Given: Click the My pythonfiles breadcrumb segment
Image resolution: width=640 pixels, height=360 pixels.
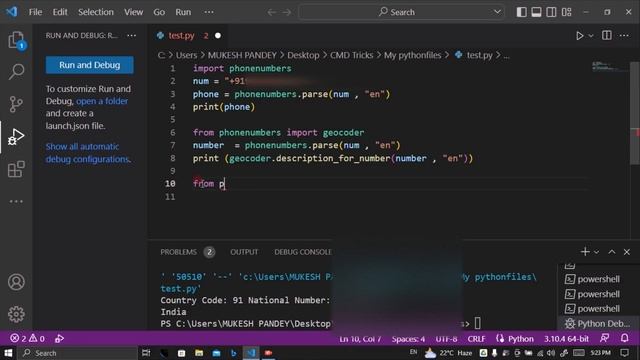Looking at the screenshot, I should pyautogui.click(x=412, y=55).
